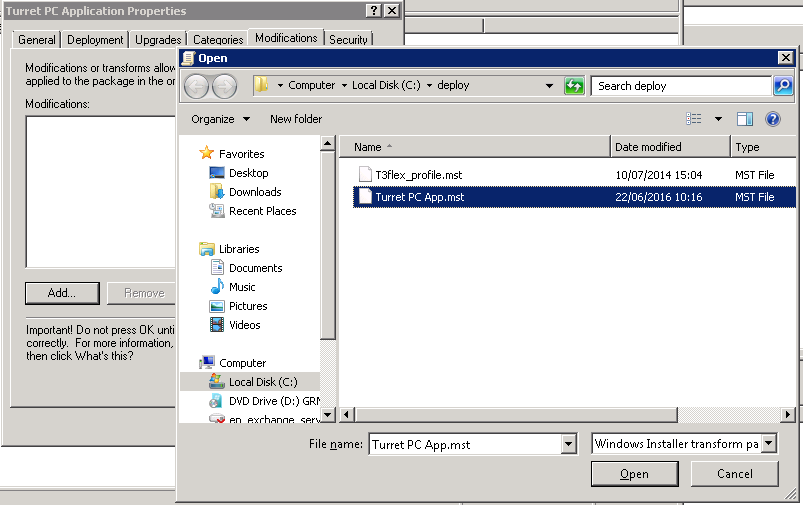The image size is (803, 505).
Task: Click the 22/06/2016 10:16 date cell
Action: pos(659,197)
